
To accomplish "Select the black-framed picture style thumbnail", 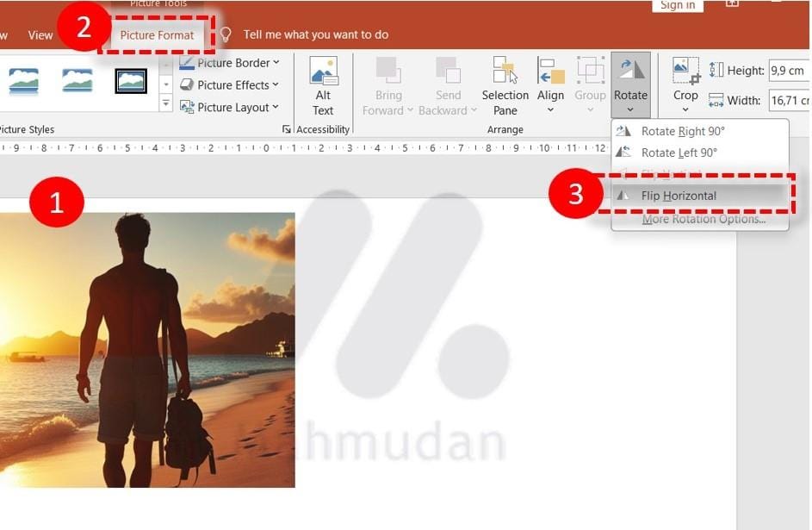I will 131,81.
